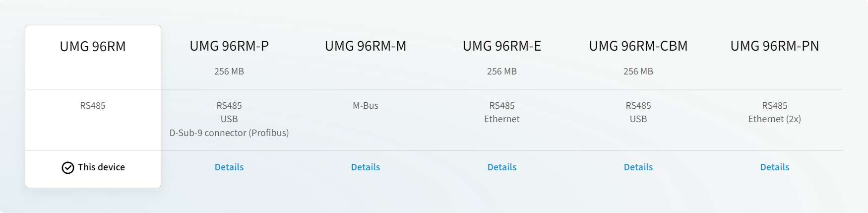View Details of the UMG 96RM-E
Image resolution: width=868 pixels, height=213 pixels.
click(x=502, y=167)
